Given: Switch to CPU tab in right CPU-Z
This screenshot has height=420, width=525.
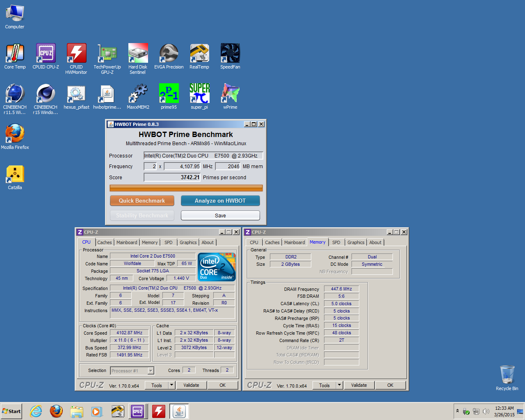Looking at the screenshot, I should tap(254, 242).
